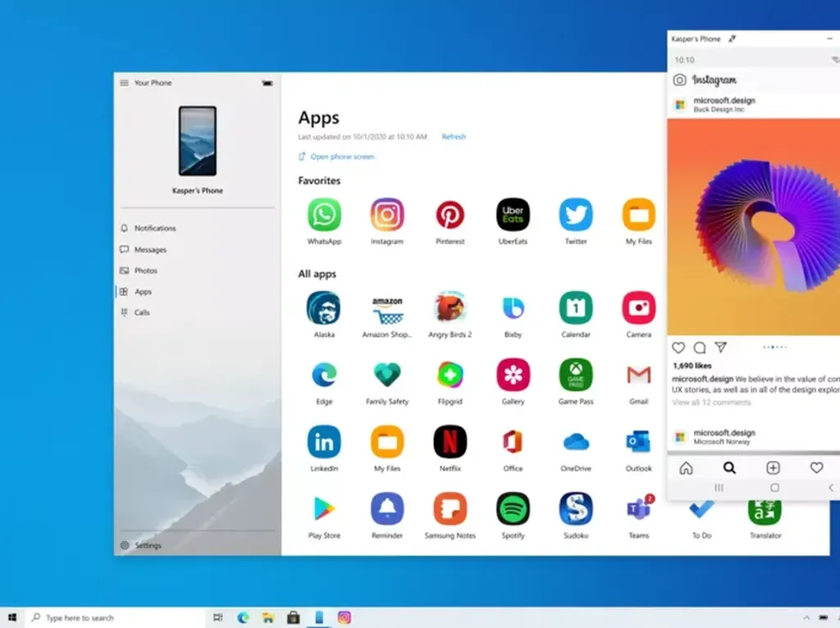Screen dimensions: 840x628
Task: Open WhatsApp from Favorites
Action: [x=324, y=215]
